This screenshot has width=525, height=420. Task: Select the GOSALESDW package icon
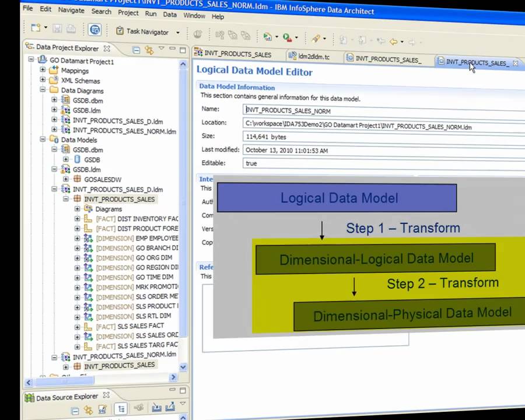pyautogui.click(x=77, y=179)
